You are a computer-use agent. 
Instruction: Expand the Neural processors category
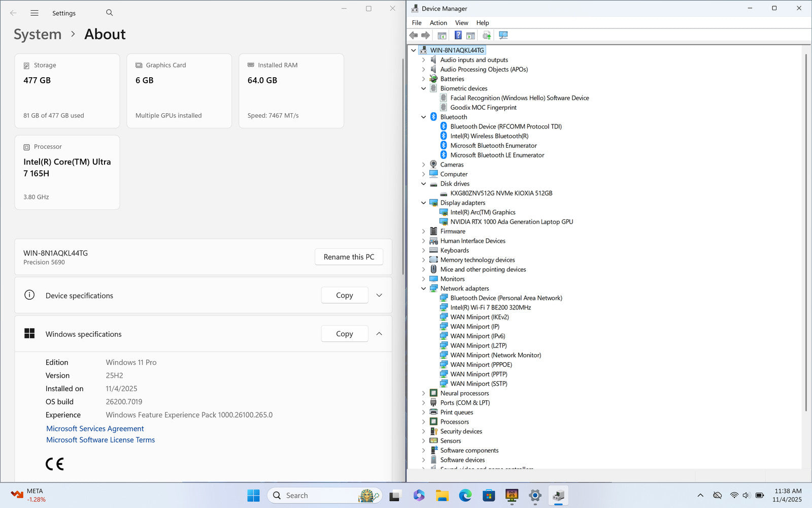[x=424, y=393]
